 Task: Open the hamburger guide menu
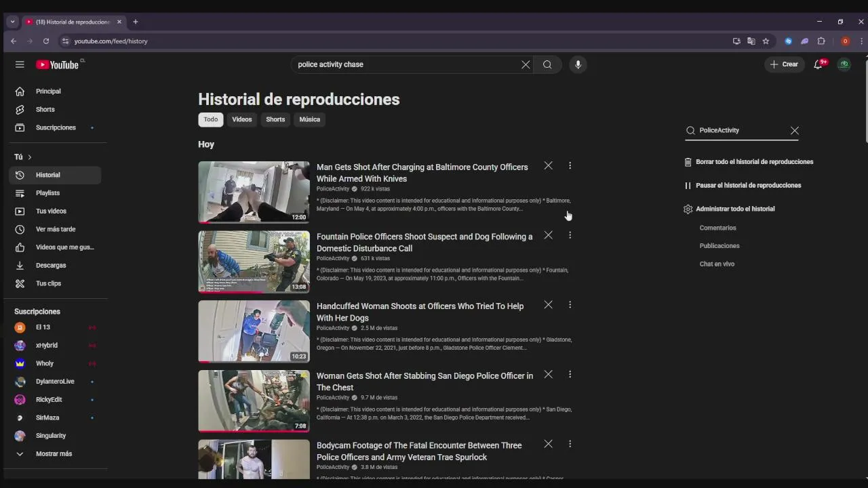click(20, 64)
